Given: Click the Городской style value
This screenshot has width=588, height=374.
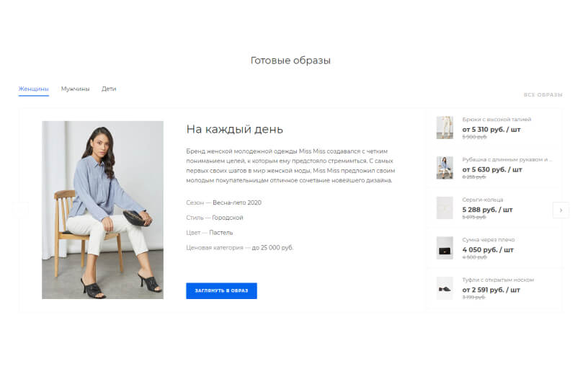Looking at the screenshot, I should pos(228,218).
